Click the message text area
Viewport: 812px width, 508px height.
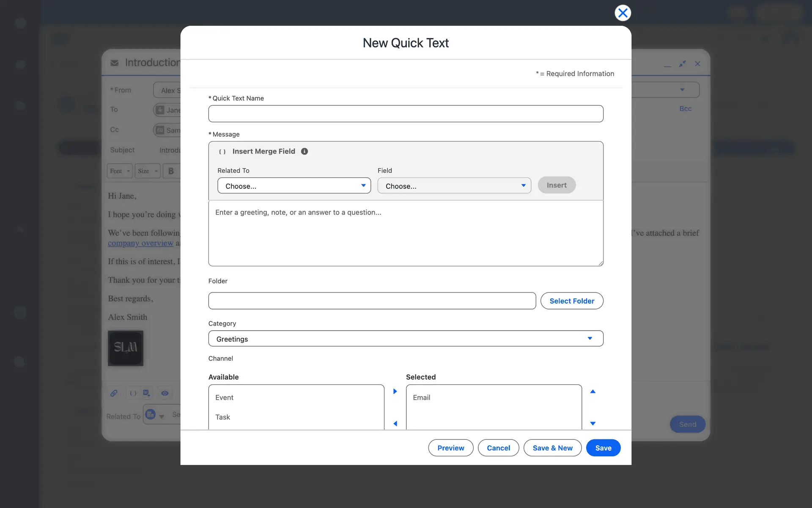click(406, 233)
